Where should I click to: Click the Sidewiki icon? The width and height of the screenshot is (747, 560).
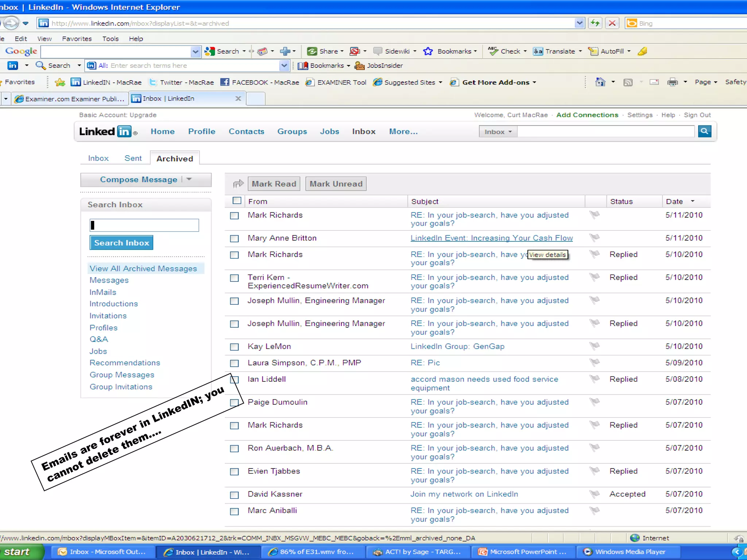(378, 51)
